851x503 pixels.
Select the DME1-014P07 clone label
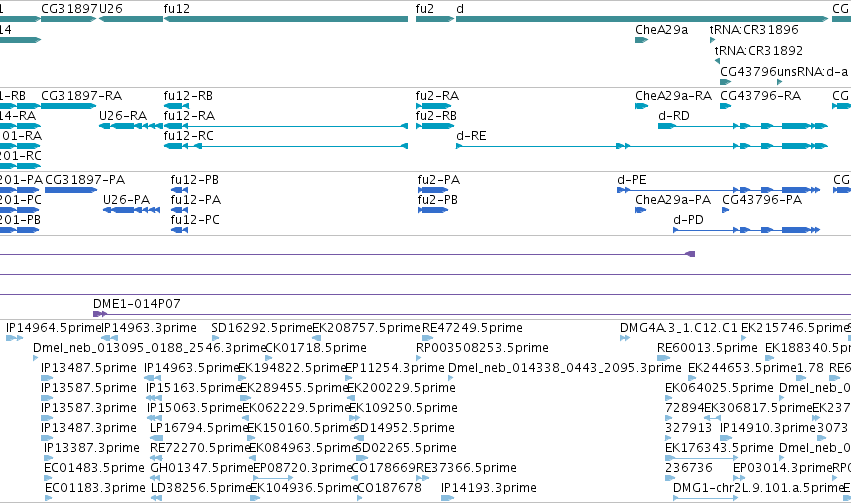(x=137, y=304)
